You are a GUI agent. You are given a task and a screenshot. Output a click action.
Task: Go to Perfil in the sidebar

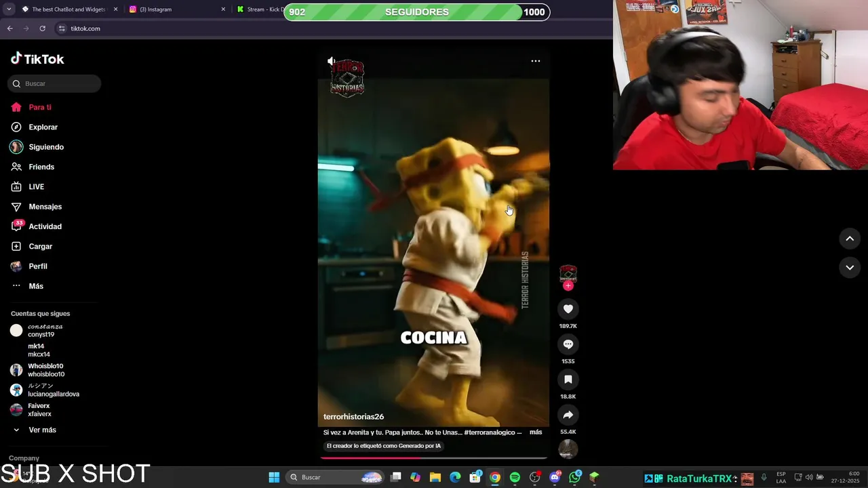[29, 266]
